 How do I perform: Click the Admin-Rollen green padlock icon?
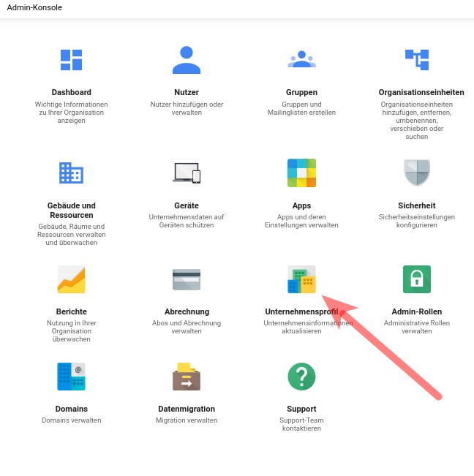click(417, 279)
